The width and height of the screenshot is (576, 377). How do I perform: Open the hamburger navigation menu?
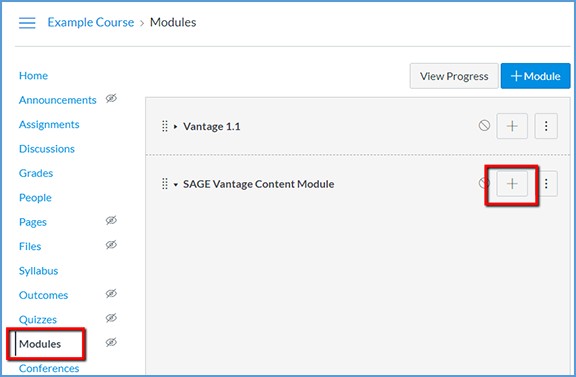tap(27, 23)
